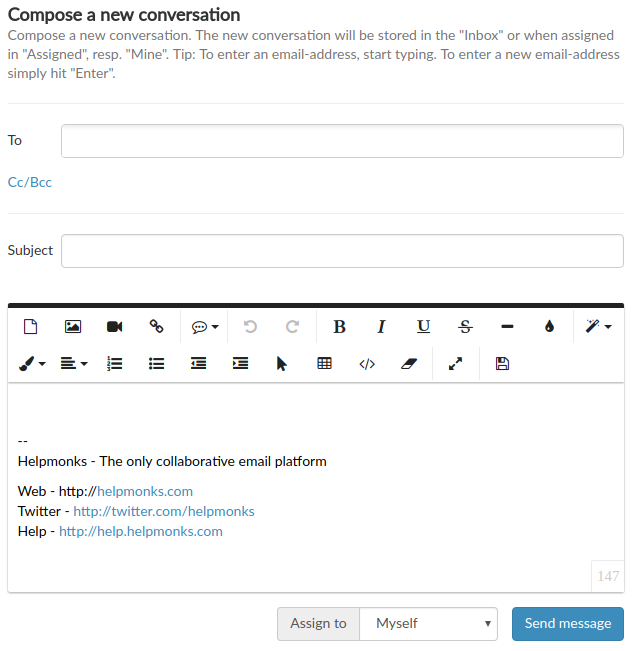This screenshot has width=632, height=651.
Task: Open the code view editor
Action: point(367,364)
